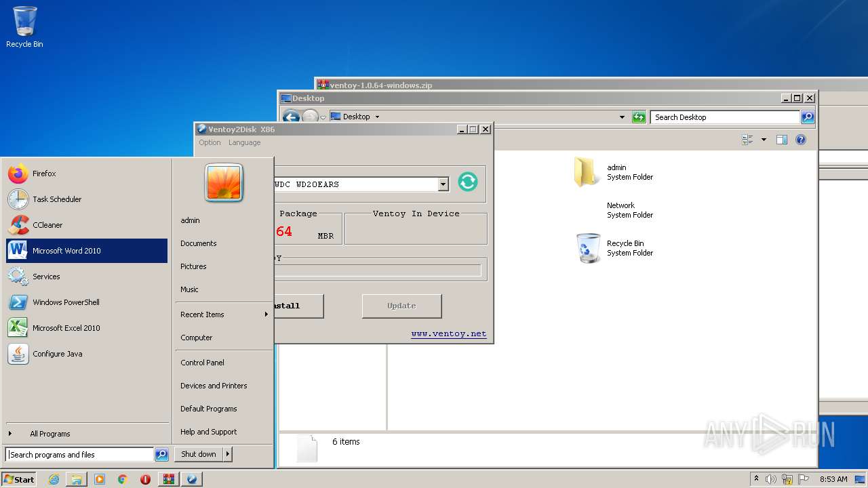Click the Back button in the Desktop window

coord(291,117)
